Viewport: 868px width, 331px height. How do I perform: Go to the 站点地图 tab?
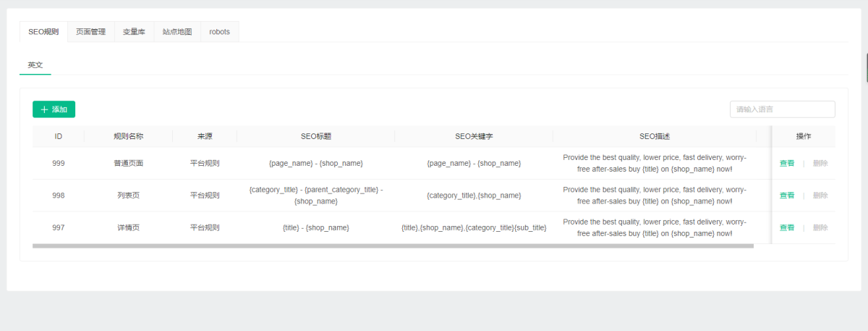tap(177, 32)
